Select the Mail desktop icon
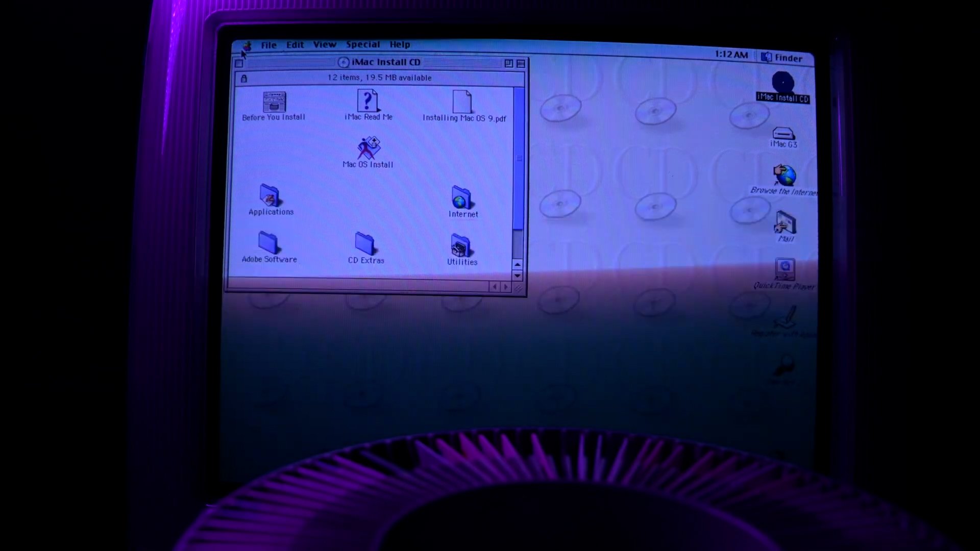Screen dimensions: 980x551 [786, 227]
